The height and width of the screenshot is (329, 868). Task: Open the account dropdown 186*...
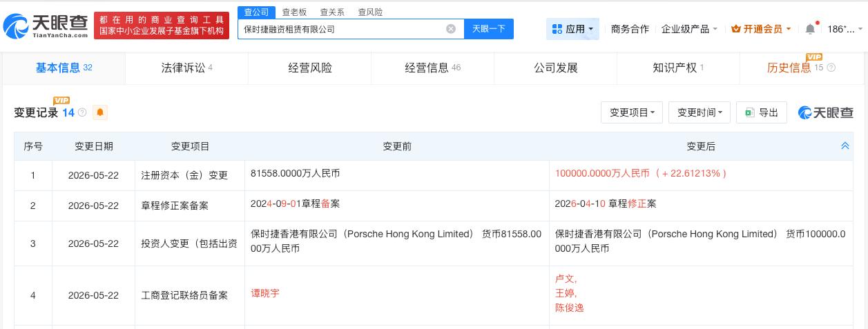[x=845, y=29]
